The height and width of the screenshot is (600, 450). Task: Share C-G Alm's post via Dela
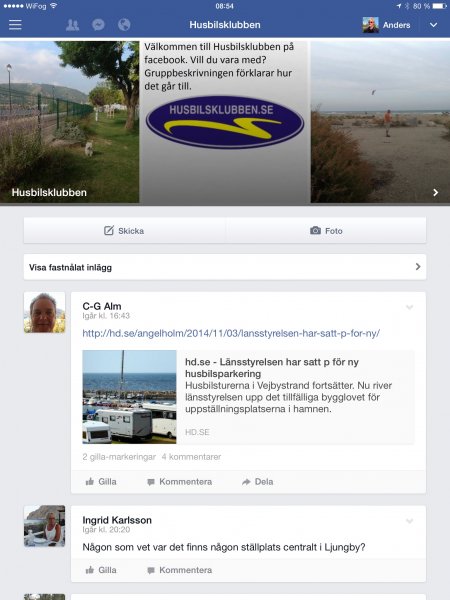258,482
